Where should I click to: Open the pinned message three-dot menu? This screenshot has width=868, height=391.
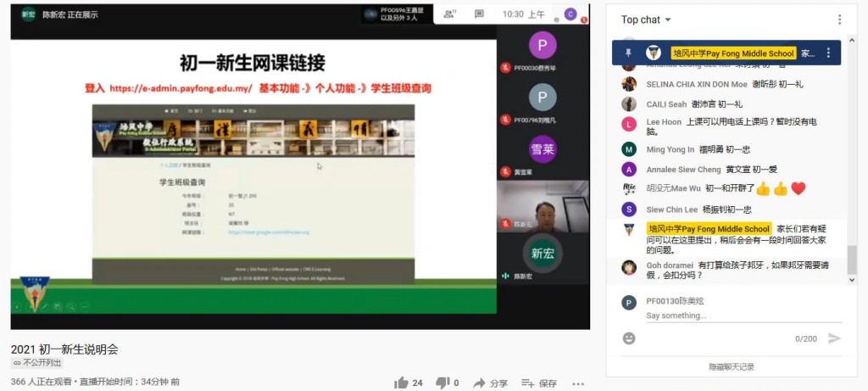tap(828, 53)
